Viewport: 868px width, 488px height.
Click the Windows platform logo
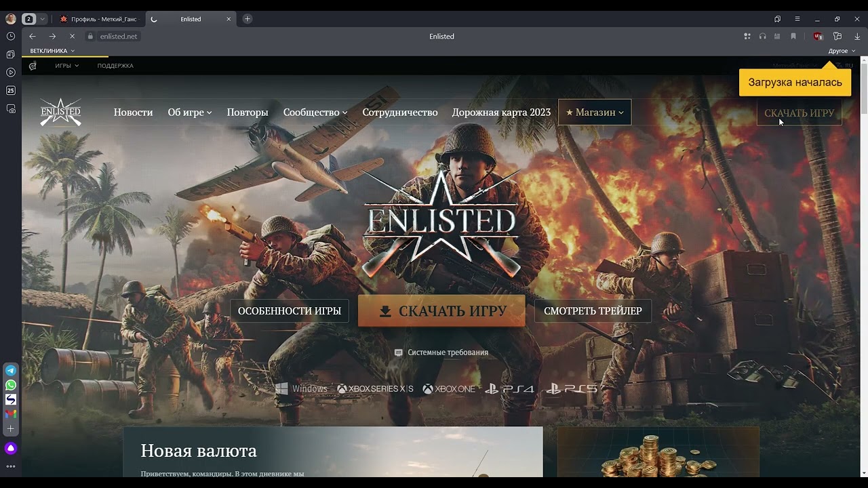pyautogui.click(x=301, y=389)
